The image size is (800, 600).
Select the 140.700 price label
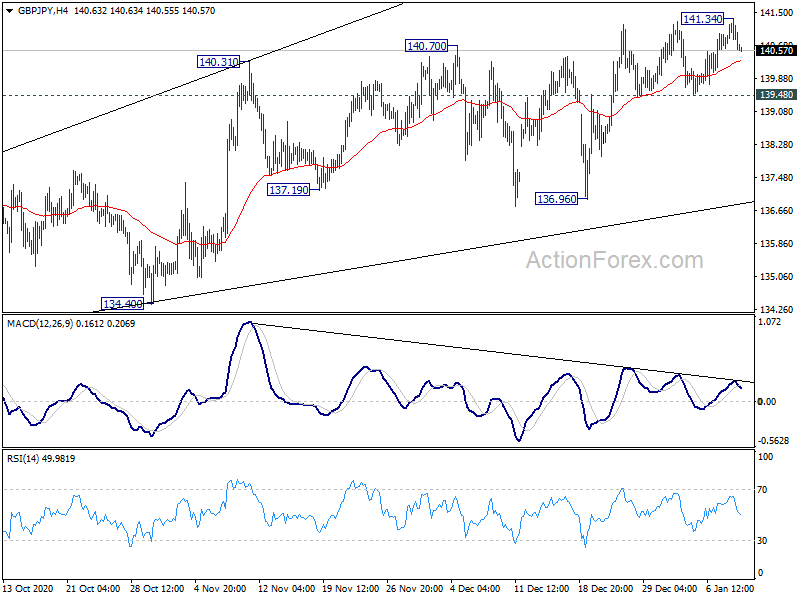pos(427,46)
